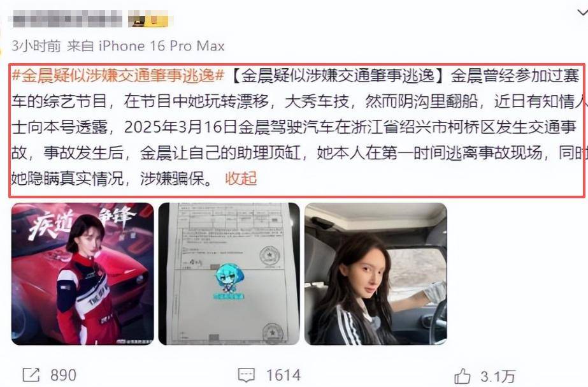This screenshot has width=588, height=387.
Task: Click the 1614 comment count
Action: pyautogui.click(x=283, y=375)
